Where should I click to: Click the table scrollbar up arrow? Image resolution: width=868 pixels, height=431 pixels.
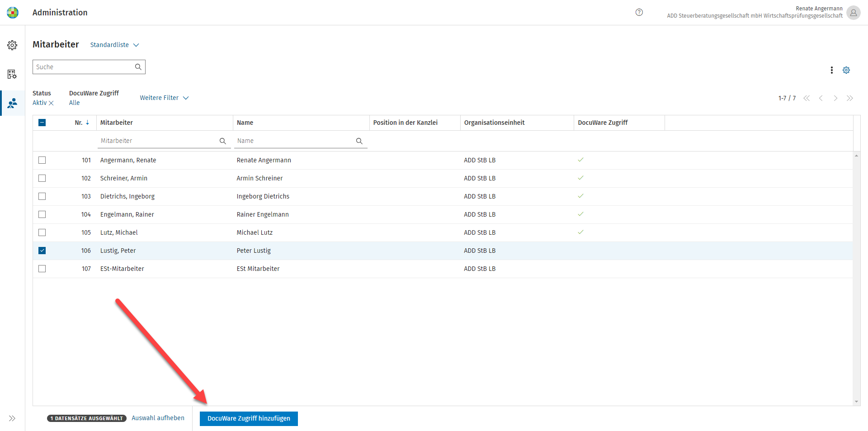(x=856, y=156)
